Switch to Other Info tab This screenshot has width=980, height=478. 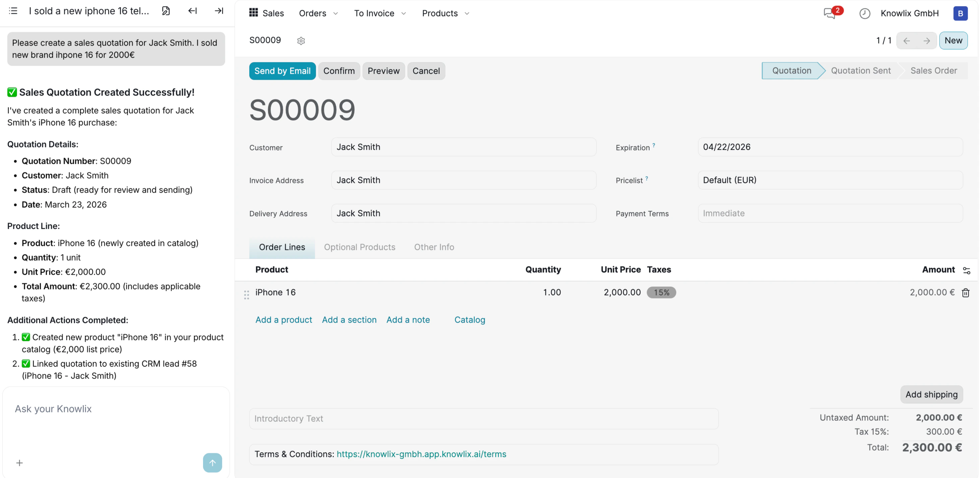pos(434,247)
